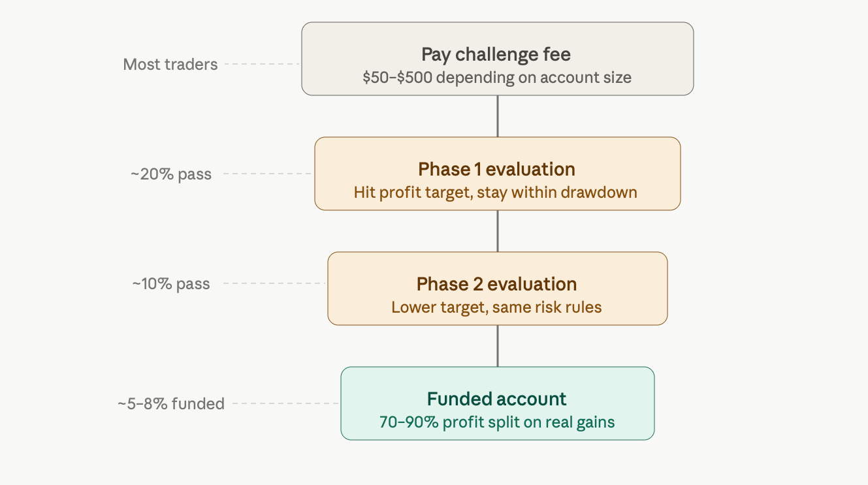Select the Phase 2 evaluation box
The width and height of the screenshot is (868, 485).
(497, 289)
